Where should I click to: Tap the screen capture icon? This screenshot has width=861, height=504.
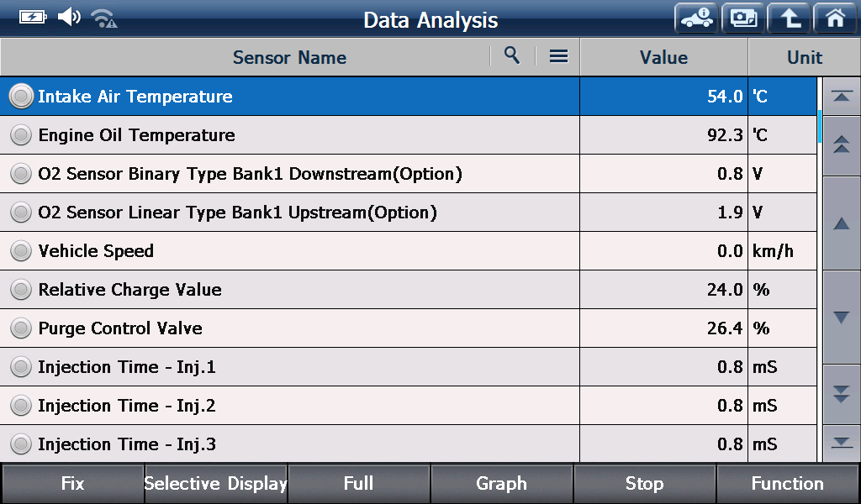coord(743,18)
